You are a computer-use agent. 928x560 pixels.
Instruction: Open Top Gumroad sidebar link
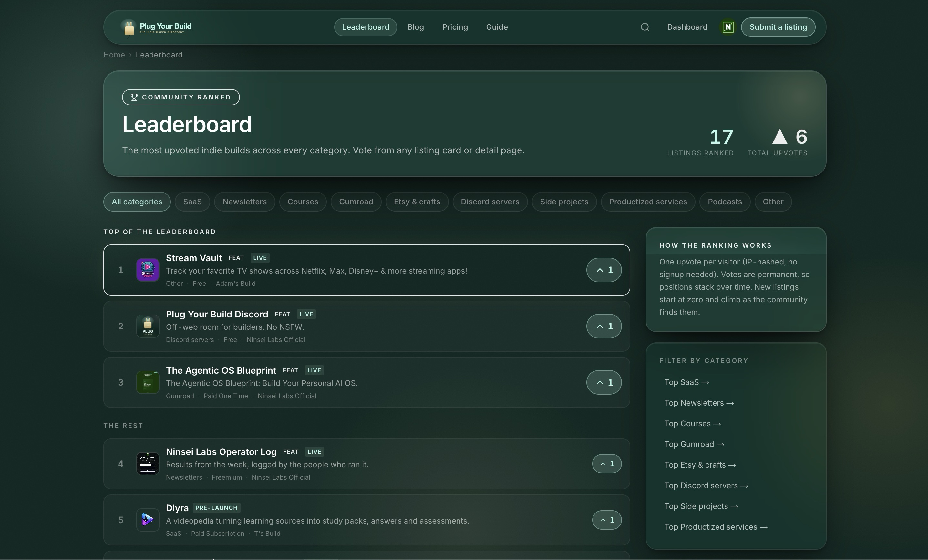[694, 444]
